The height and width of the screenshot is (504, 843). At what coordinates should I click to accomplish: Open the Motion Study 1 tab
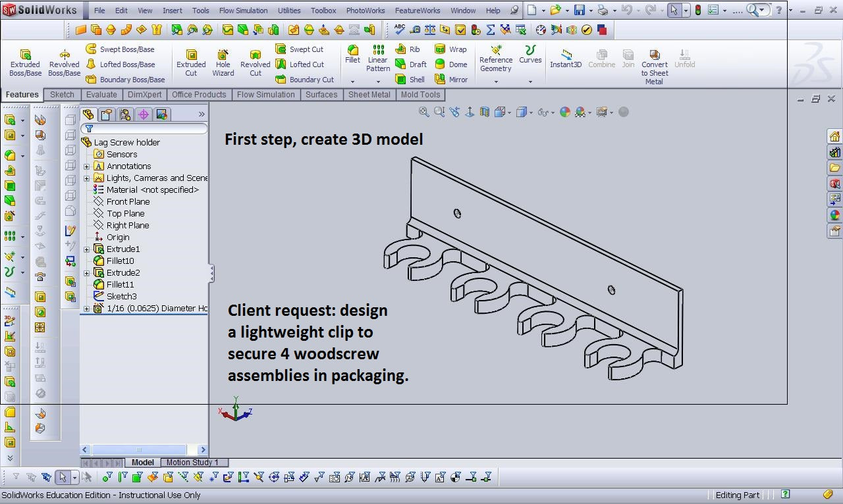pyautogui.click(x=192, y=463)
